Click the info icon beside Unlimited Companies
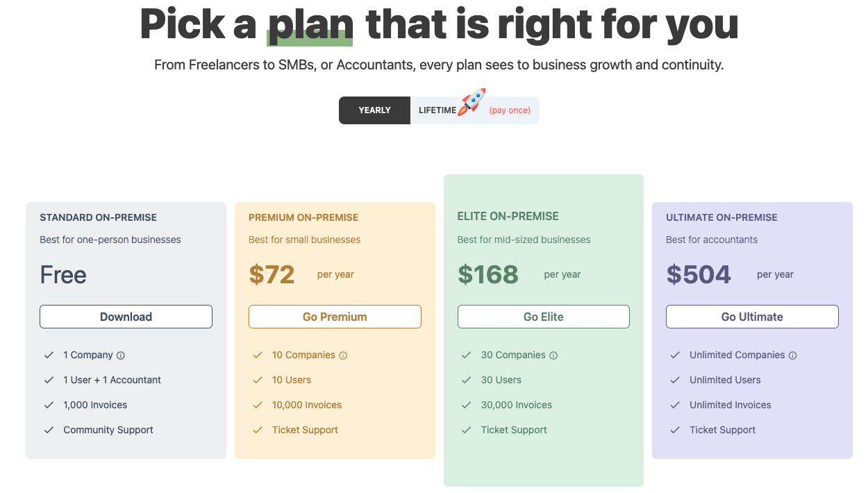Viewport: 868px width, 493px height. click(x=792, y=355)
